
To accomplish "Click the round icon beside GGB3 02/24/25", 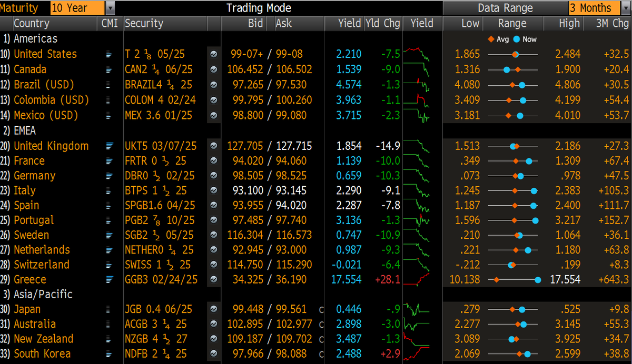I will point(214,279).
